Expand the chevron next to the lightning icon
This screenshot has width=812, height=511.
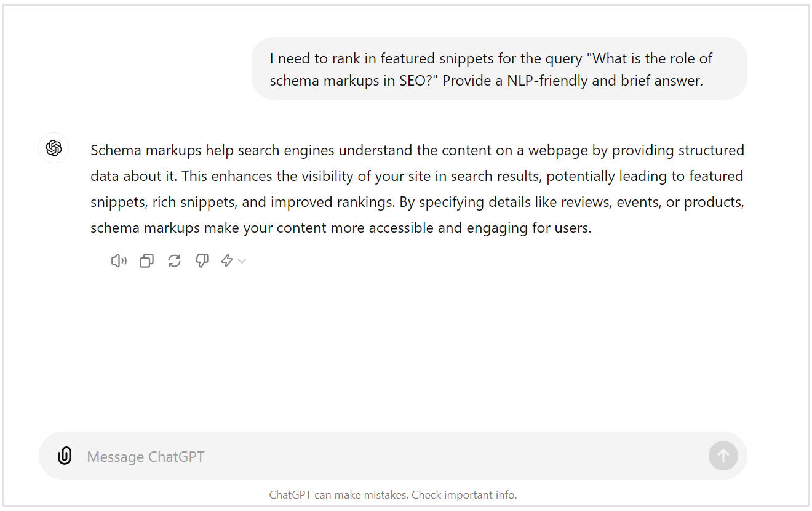tap(241, 261)
